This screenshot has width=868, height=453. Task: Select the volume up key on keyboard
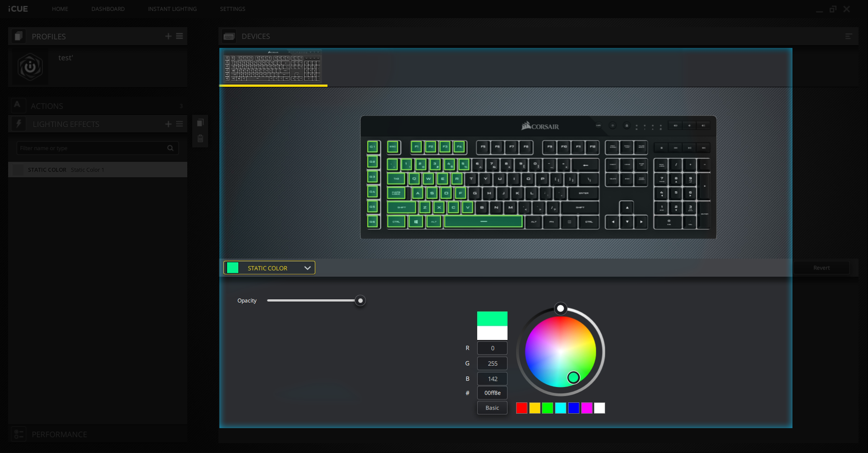703,125
